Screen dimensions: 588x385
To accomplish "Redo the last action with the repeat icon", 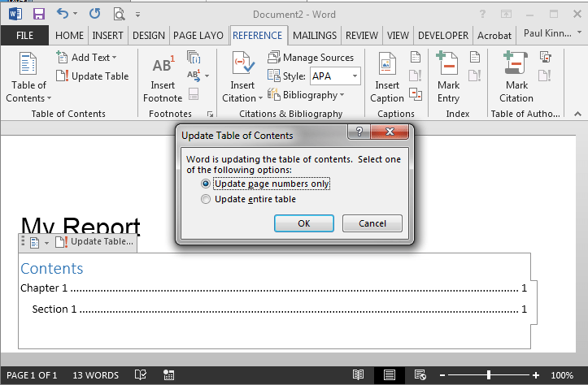I will (94, 14).
